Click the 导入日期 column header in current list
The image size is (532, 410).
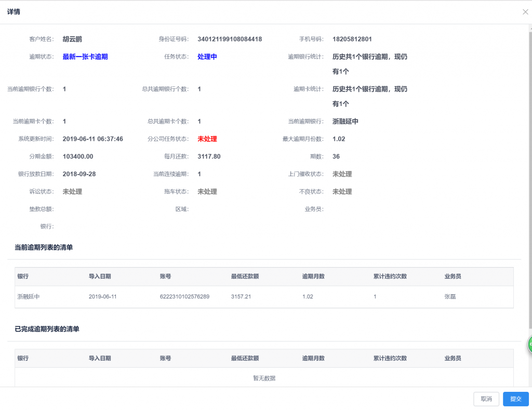coord(100,276)
